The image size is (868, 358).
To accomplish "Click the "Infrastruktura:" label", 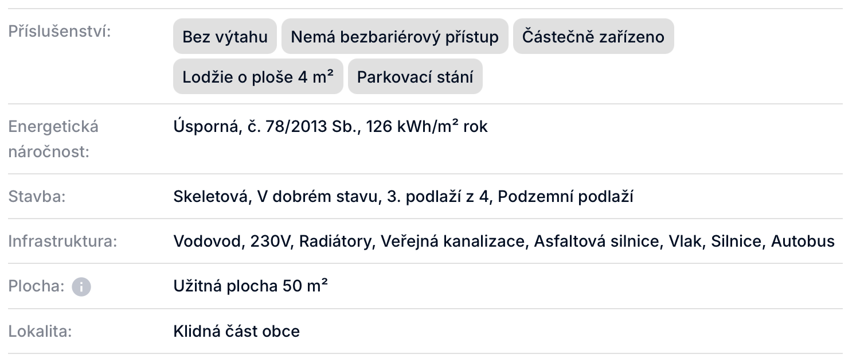I will pos(62,242).
